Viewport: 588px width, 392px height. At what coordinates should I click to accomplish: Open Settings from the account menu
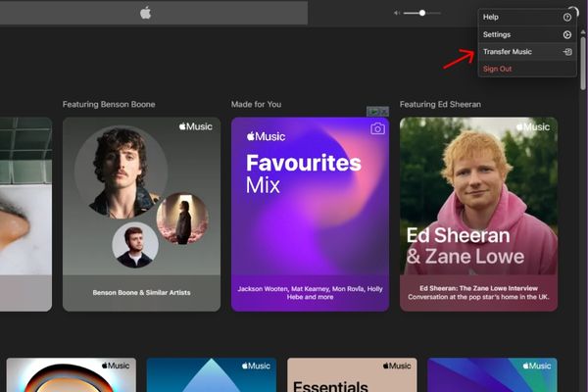click(x=527, y=34)
